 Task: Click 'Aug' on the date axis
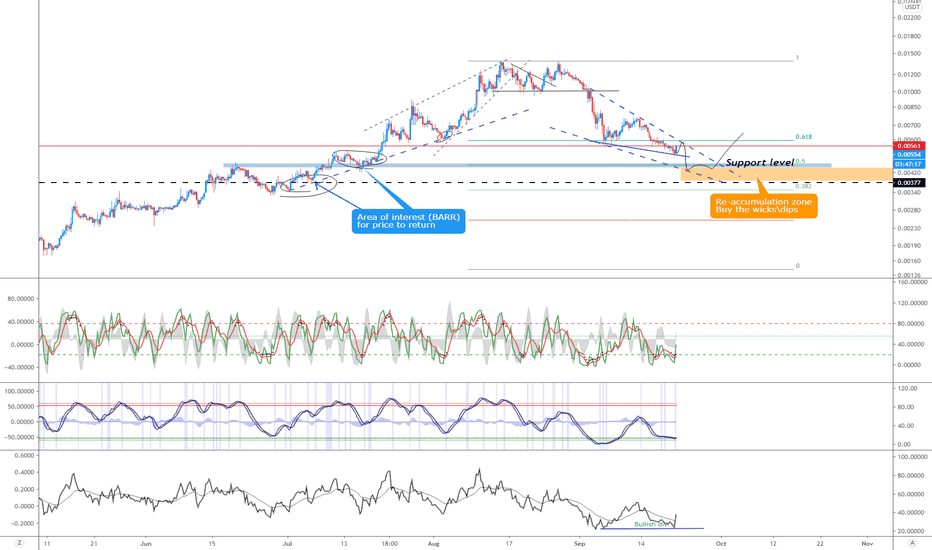click(x=433, y=543)
